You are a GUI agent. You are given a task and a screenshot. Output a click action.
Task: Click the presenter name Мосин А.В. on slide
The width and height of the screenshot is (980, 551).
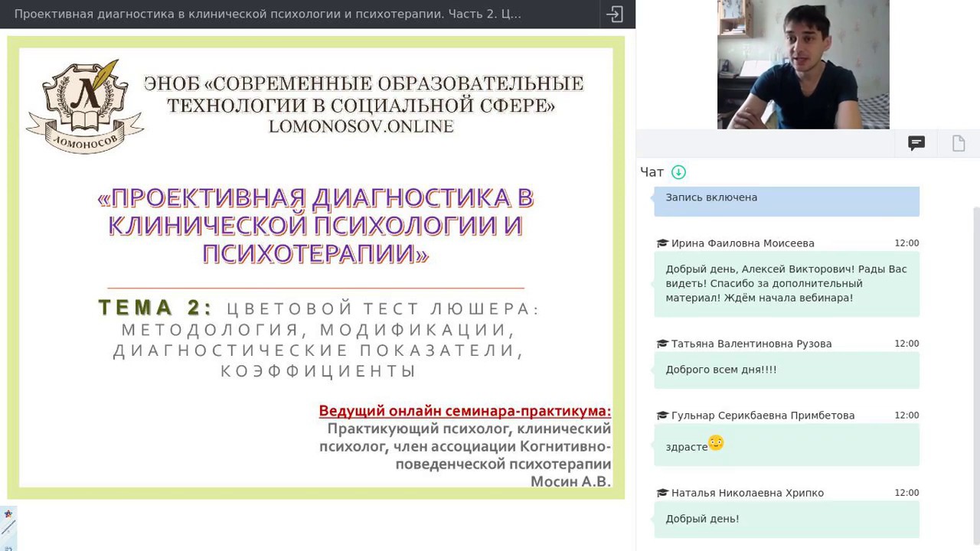click(x=570, y=481)
